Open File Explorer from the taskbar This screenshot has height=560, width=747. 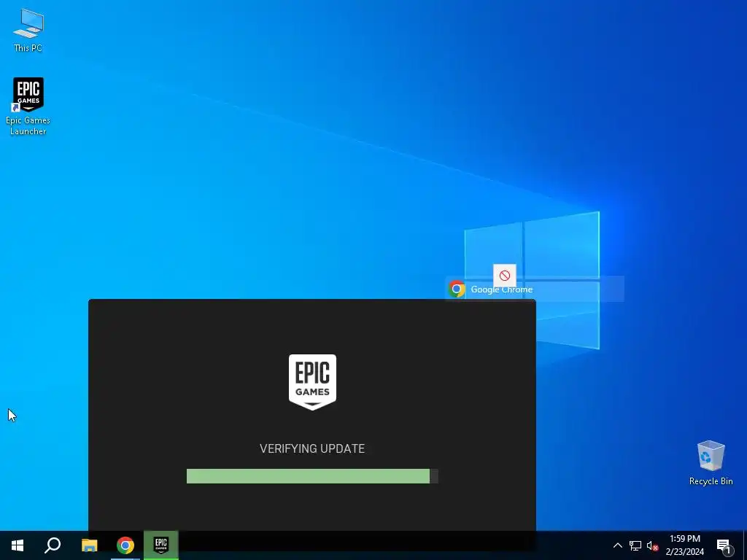[x=89, y=545]
